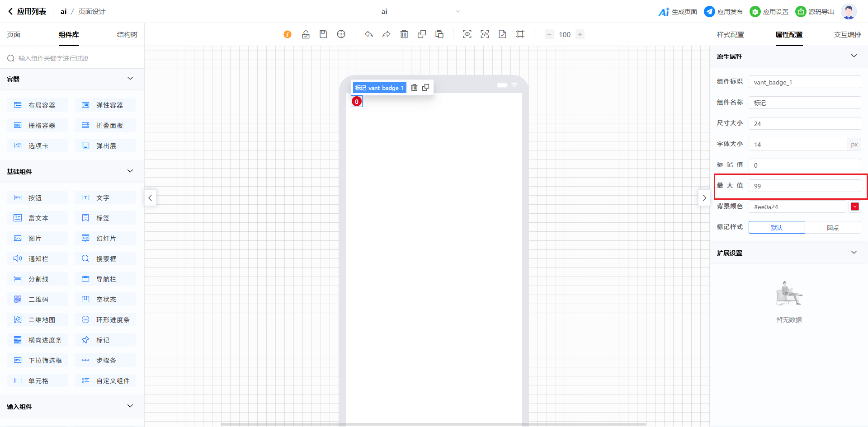Screen dimensions: 868x427
Task: Click the save disk icon in the toolbar
Action: click(x=323, y=34)
